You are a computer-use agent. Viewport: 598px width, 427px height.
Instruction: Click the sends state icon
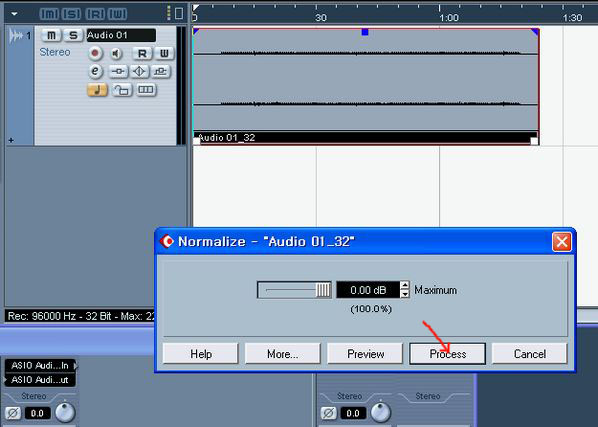pyautogui.click(x=161, y=71)
